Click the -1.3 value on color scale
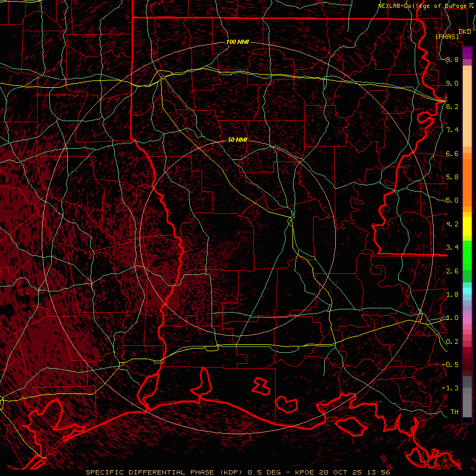Screen dimensions: 476x476 point(450,388)
